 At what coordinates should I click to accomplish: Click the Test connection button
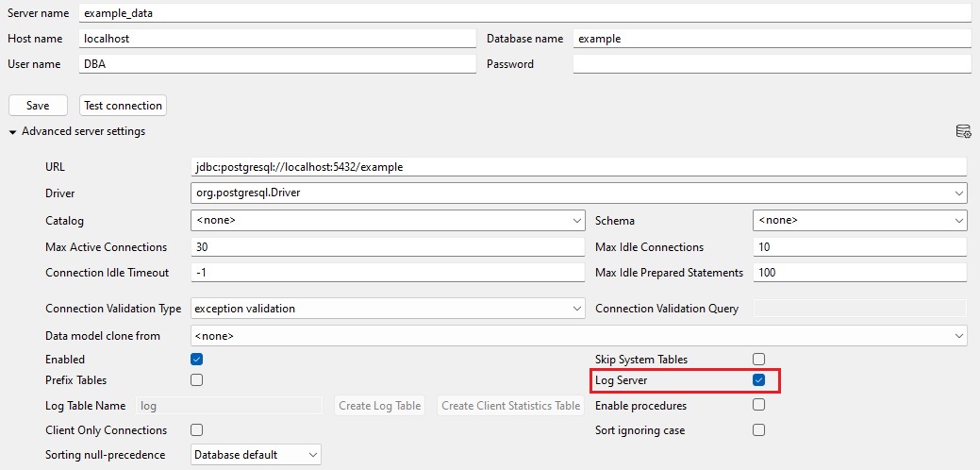click(124, 106)
